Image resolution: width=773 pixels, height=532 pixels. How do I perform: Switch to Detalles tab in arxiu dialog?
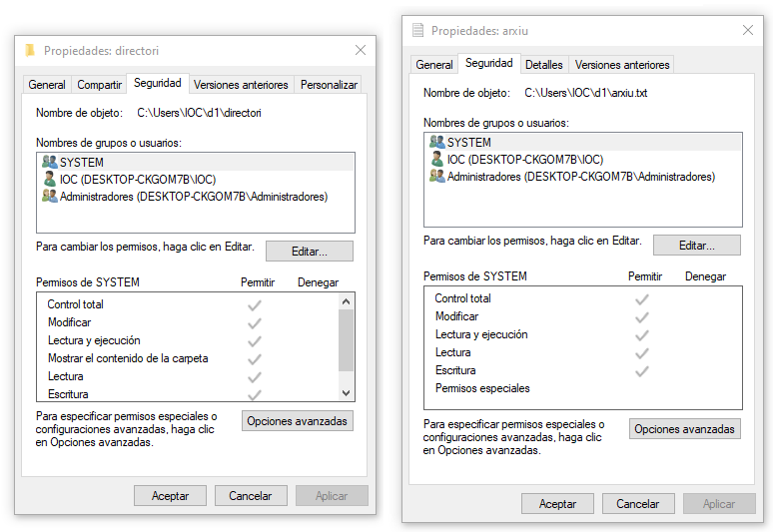click(544, 65)
